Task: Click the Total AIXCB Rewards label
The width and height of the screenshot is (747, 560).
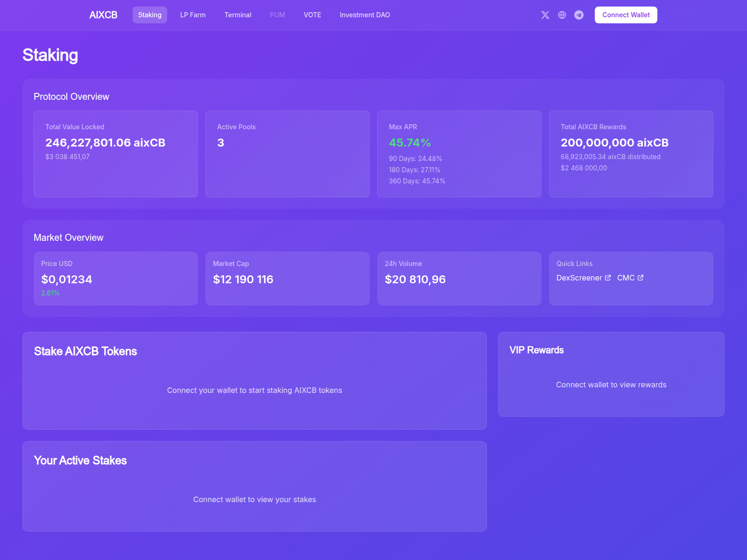Action: tap(593, 127)
